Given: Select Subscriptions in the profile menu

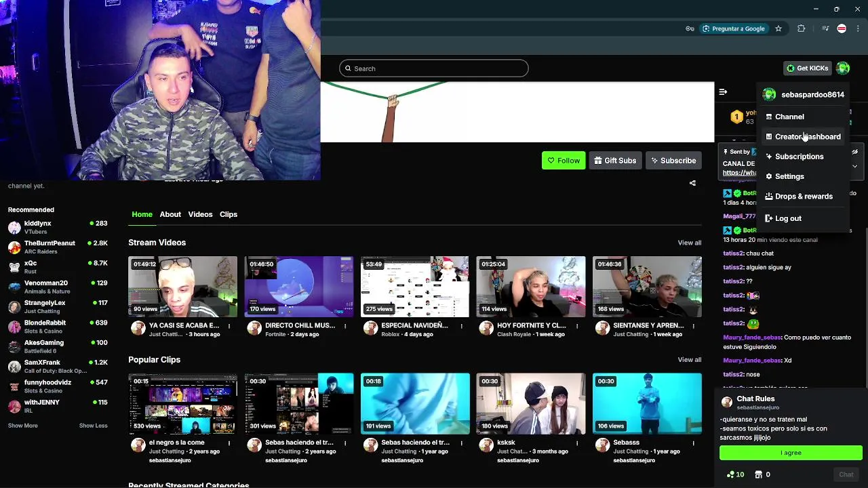Looking at the screenshot, I should tap(803, 157).
